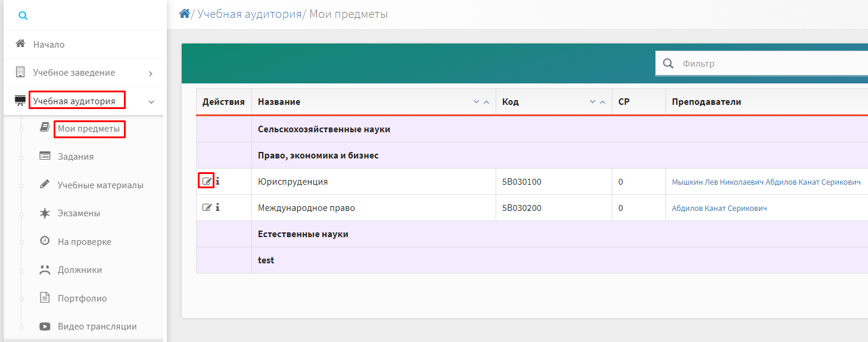This screenshot has height=342, width=868.
Task: Click teacher link Абдилов Канат Серикович in Международное право row
Action: pos(719,209)
